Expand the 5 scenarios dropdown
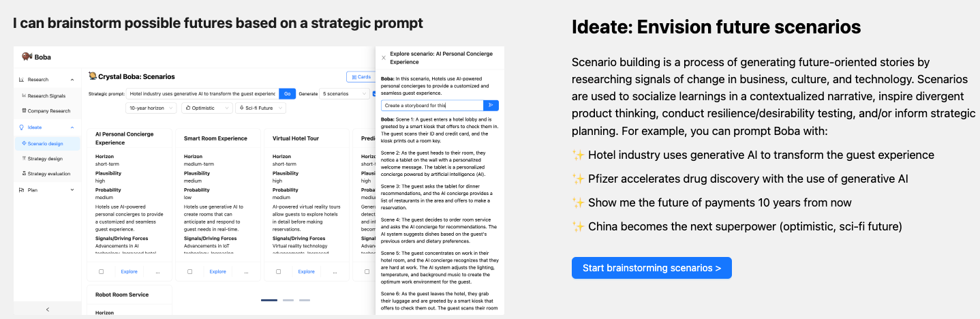 click(x=344, y=93)
